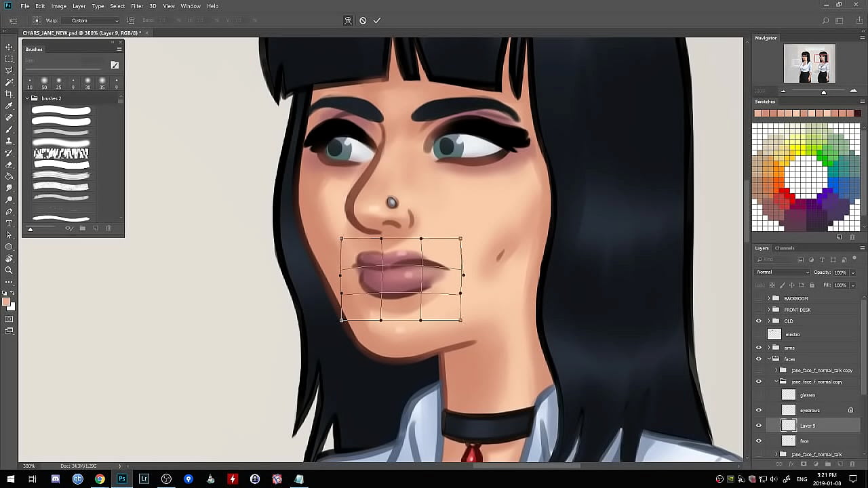Screen dimensions: 868x488
Task: Expand the BACKROOM layer group
Action: [769, 298]
